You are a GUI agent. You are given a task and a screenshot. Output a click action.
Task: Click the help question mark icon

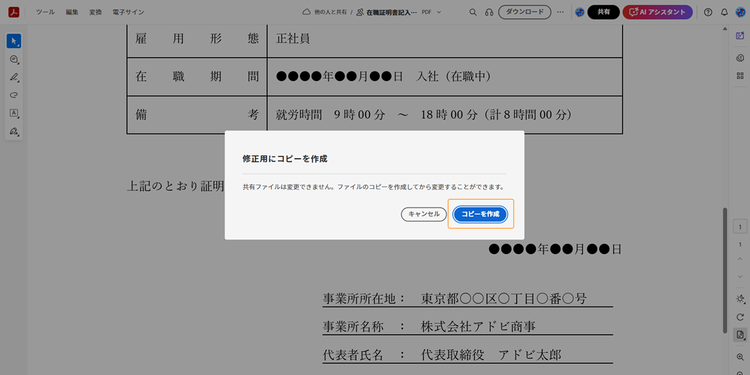click(x=708, y=12)
